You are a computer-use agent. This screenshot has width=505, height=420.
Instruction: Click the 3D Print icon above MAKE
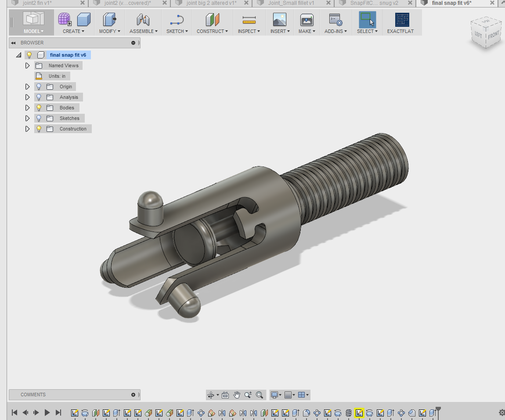tap(307, 19)
